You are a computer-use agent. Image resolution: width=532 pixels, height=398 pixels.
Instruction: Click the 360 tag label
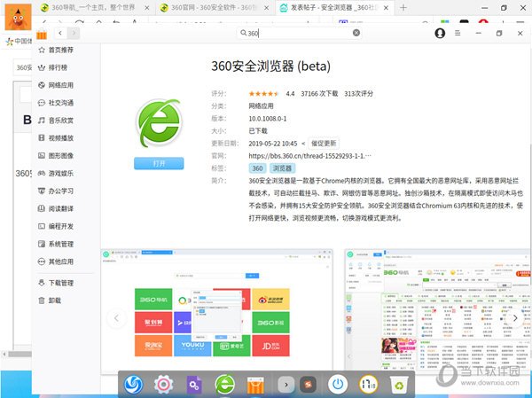tap(257, 168)
